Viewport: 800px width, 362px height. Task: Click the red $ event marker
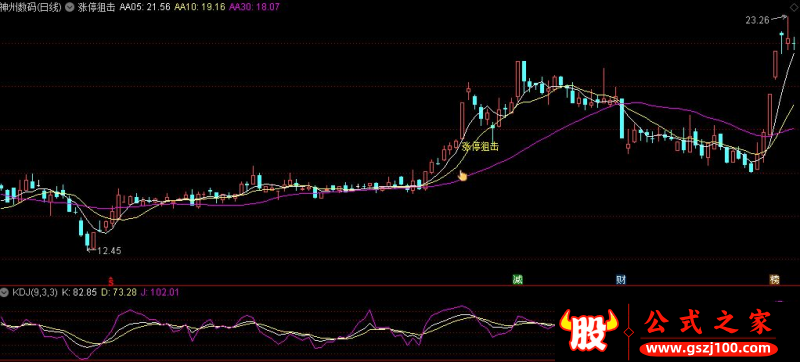111,280
